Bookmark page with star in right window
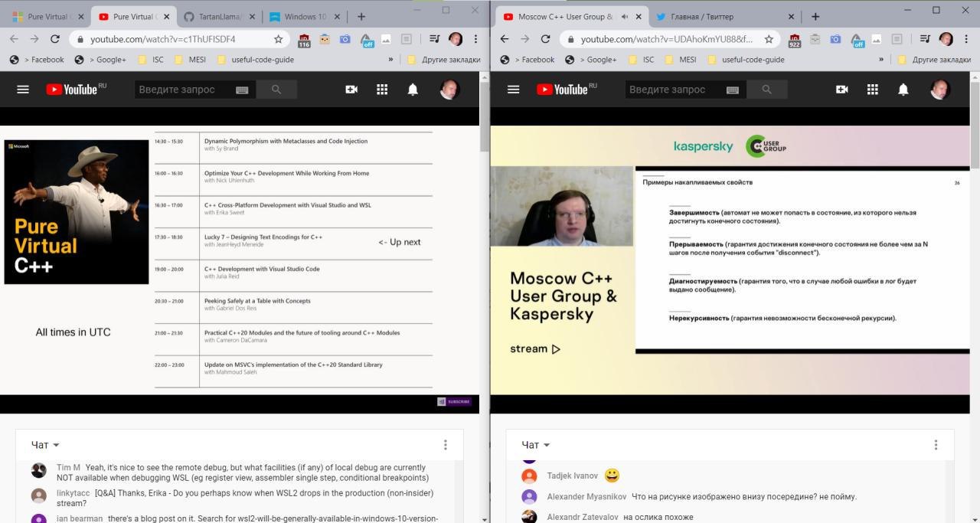980x523 pixels. tap(769, 39)
